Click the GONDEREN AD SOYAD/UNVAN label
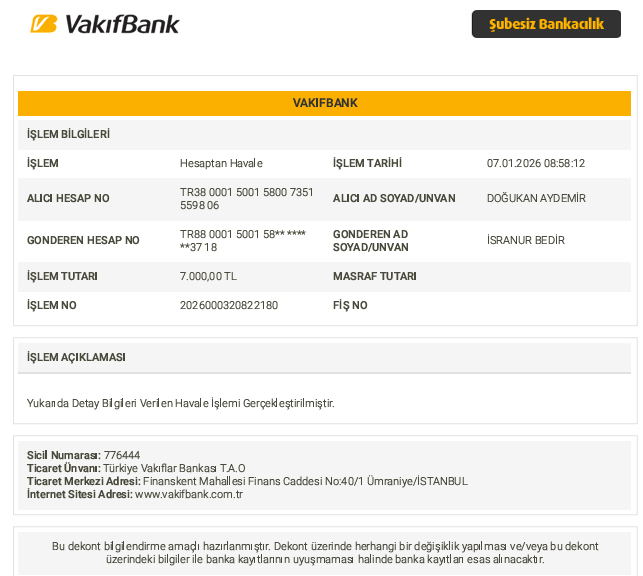643x576 pixels. [371, 241]
